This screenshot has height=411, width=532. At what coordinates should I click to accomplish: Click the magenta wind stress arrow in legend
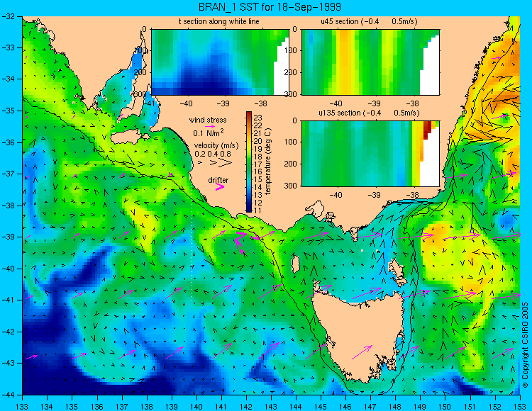click(x=211, y=126)
